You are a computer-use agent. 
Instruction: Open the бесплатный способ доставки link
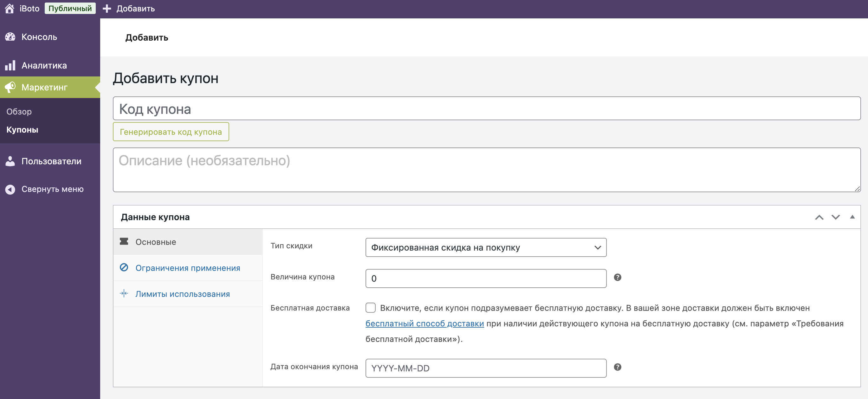coord(424,324)
